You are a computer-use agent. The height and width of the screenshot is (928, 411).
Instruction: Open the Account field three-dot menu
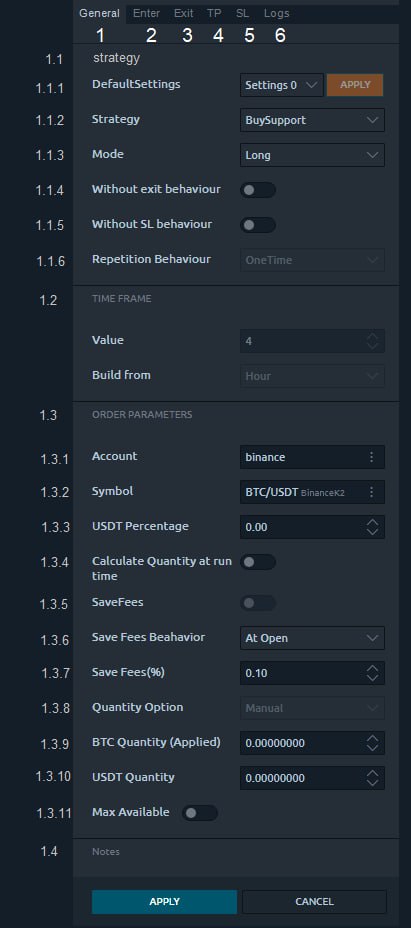pos(371,457)
